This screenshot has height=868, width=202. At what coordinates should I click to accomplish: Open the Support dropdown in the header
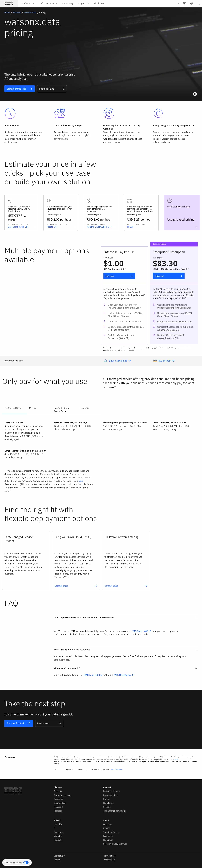83,3
